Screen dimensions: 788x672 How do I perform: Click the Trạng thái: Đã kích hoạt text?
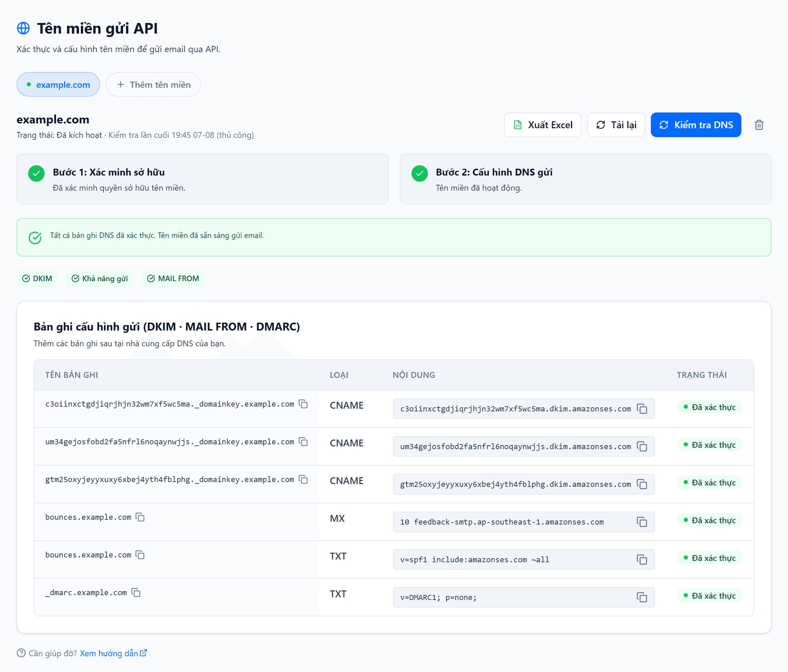59,135
